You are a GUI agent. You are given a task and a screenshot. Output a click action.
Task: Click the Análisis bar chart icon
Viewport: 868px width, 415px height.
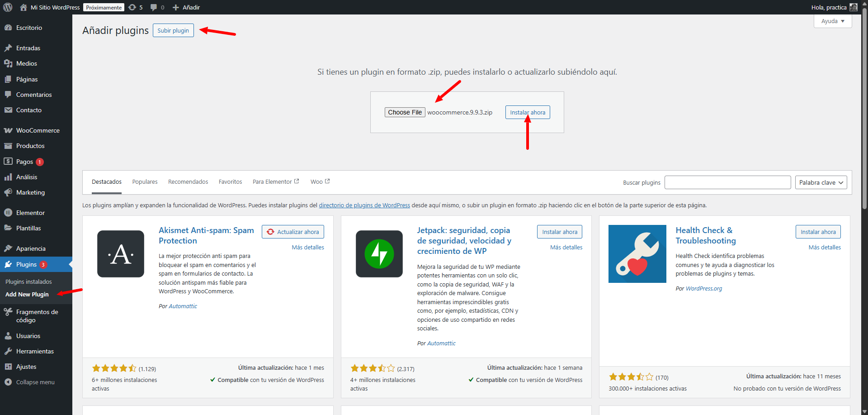pos(8,177)
